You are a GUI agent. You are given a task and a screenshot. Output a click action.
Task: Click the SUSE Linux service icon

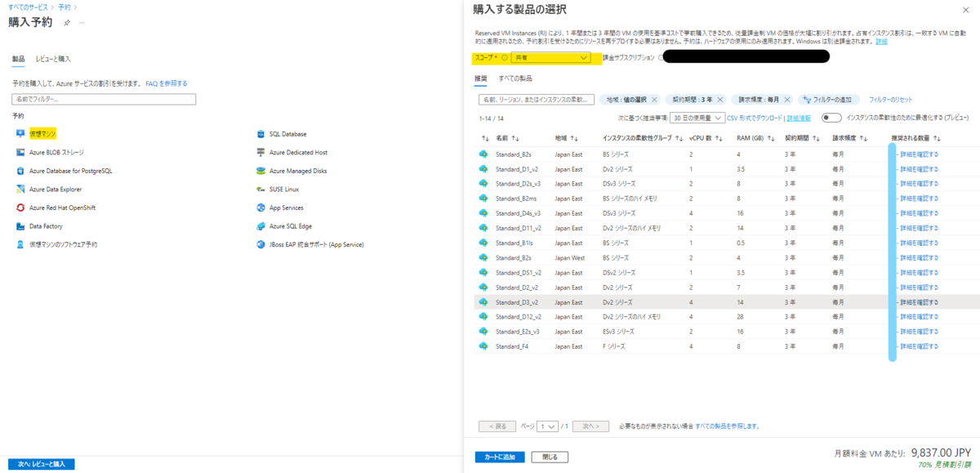(x=259, y=189)
